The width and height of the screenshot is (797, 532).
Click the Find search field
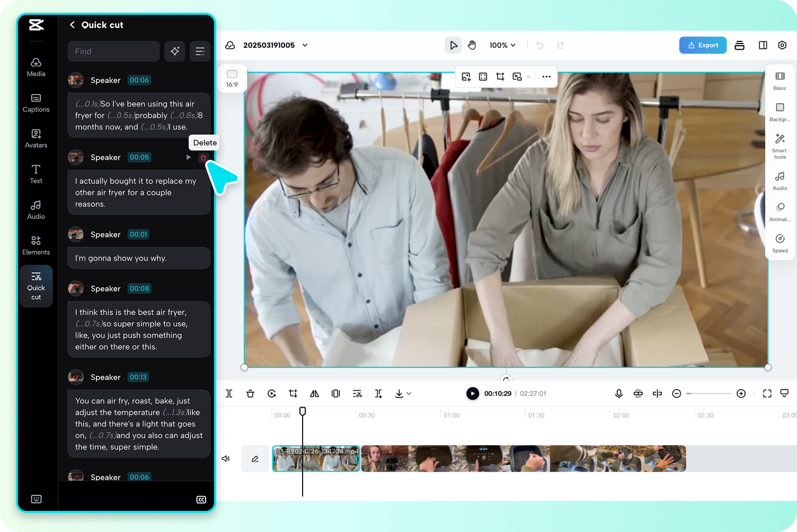click(x=113, y=51)
